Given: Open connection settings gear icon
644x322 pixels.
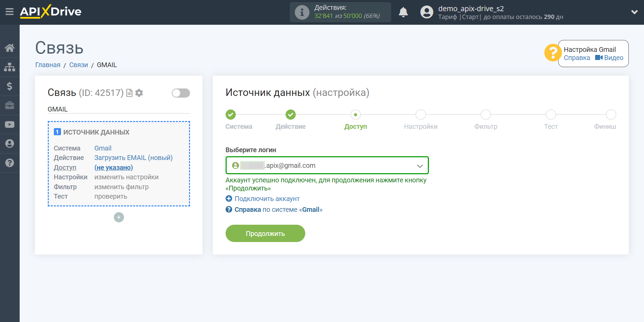Looking at the screenshot, I should pyautogui.click(x=139, y=93).
